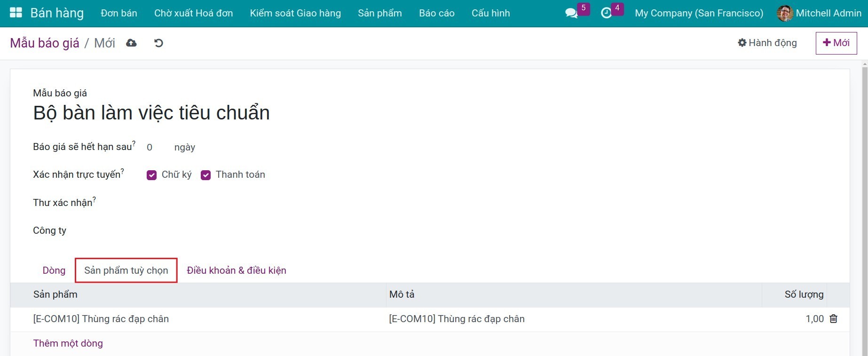
Task: Click the Bán hàng app title
Action: pyautogui.click(x=57, y=13)
